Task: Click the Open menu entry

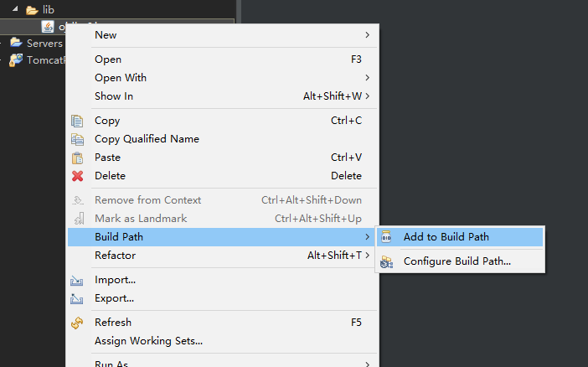Action: (108, 59)
